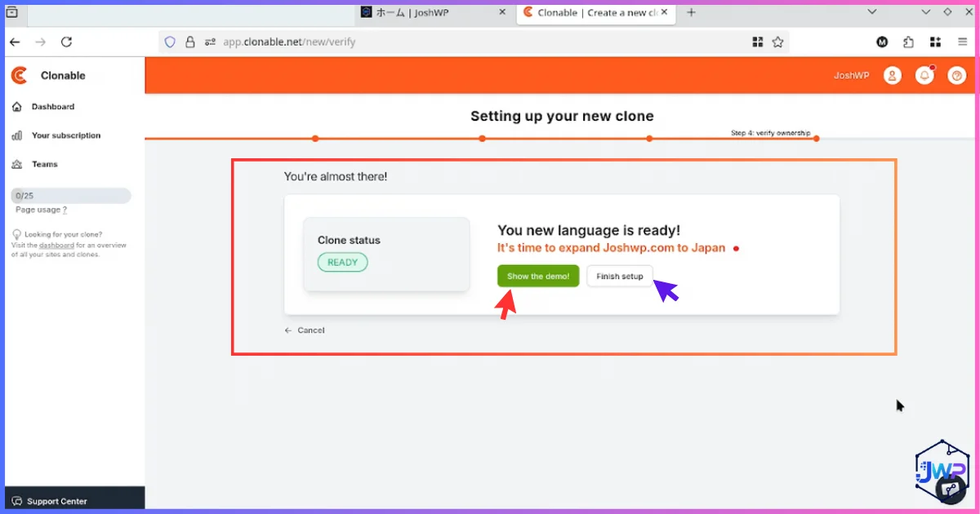The height and width of the screenshot is (514, 980).
Task: Open the Page usage help link
Action: 65,210
